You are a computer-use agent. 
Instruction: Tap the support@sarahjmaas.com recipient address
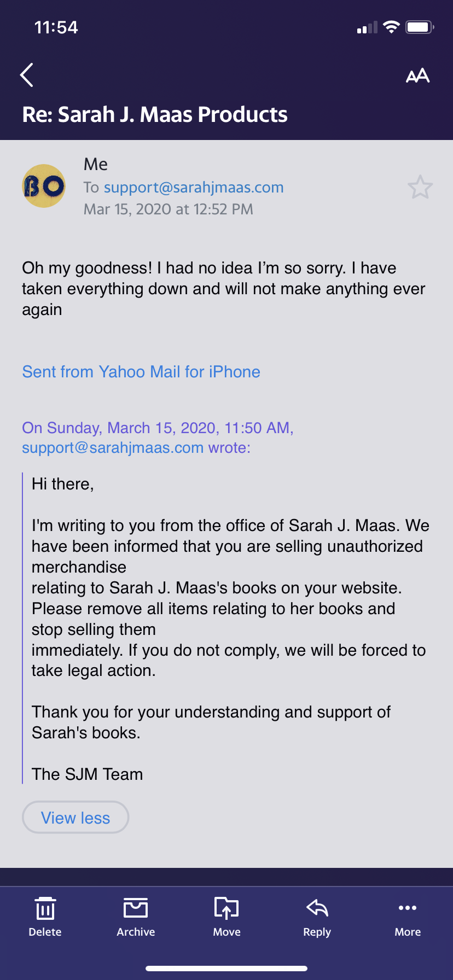[194, 187]
